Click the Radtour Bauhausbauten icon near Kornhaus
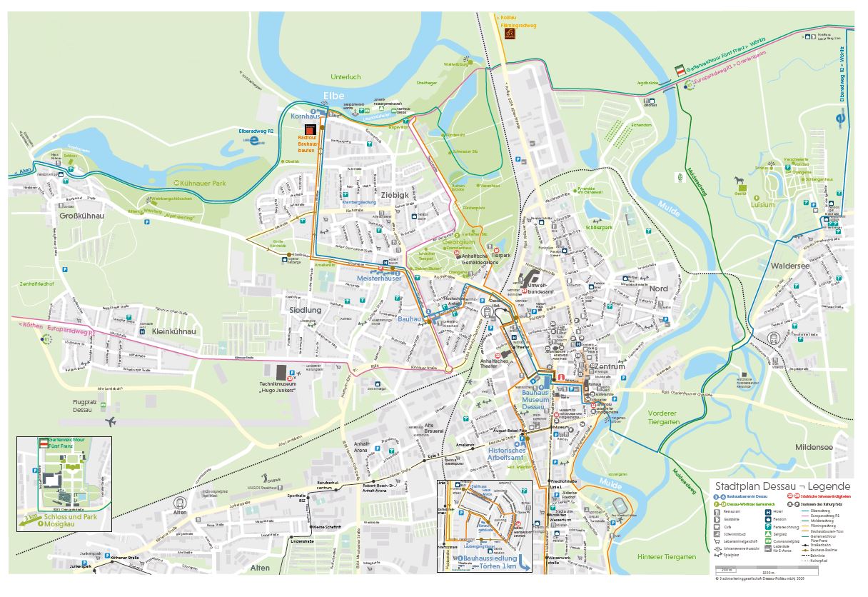The image size is (868, 597). tap(310, 129)
